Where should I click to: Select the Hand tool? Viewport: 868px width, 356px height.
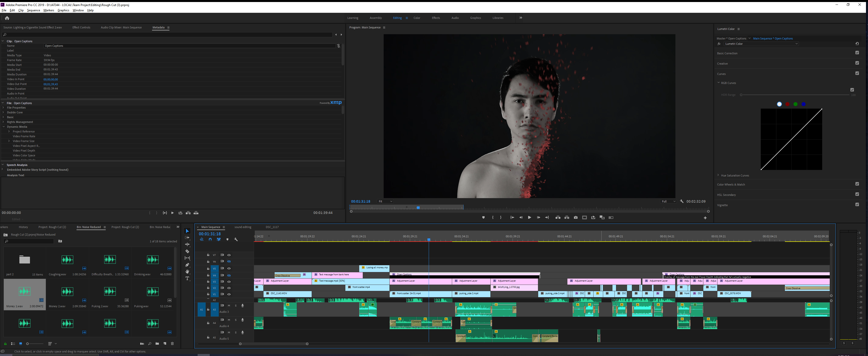pos(187,272)
